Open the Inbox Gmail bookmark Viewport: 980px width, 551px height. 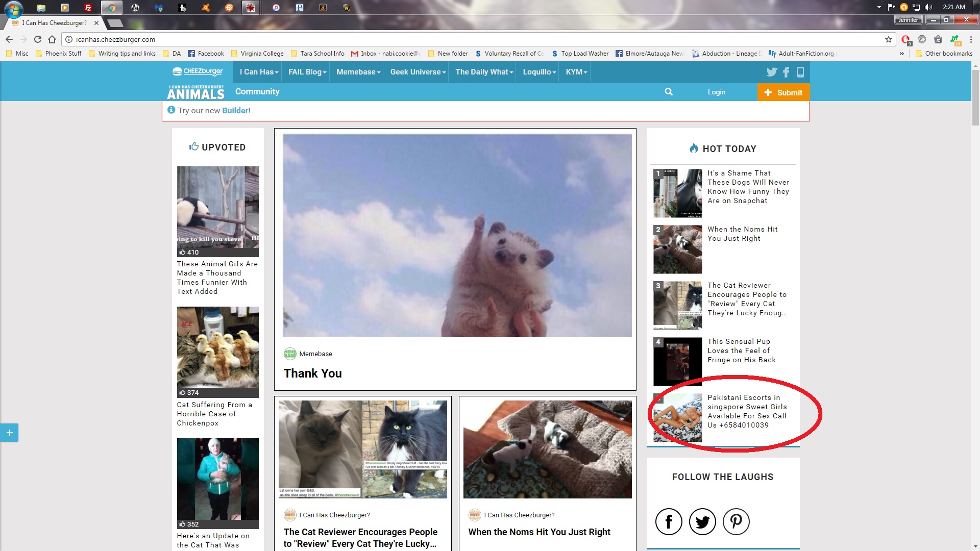pos(385,54)
